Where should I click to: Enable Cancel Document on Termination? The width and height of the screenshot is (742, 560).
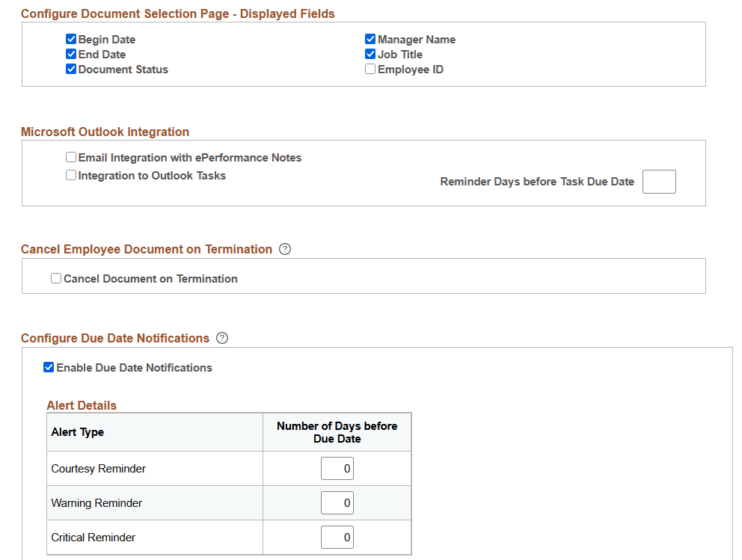[56, 278]
